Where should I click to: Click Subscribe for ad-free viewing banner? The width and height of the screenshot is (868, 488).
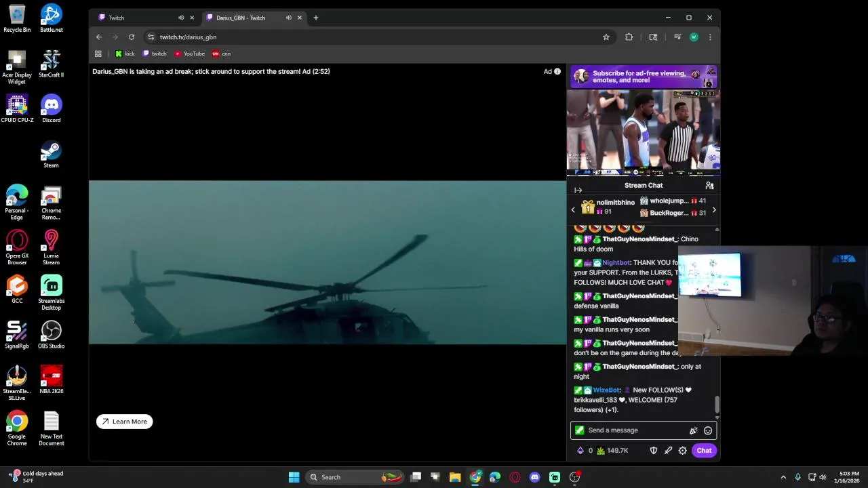click(x=644, y=77)
